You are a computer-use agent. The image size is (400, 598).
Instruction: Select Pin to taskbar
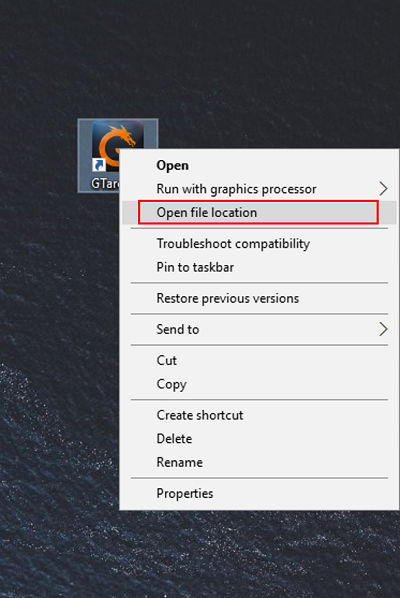[x=195, y=267]
